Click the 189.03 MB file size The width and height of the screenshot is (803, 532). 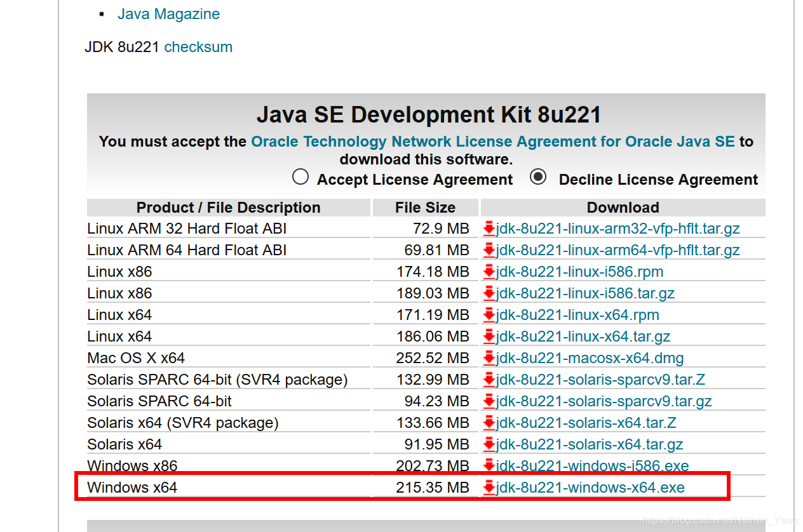(x=433, y=293)
